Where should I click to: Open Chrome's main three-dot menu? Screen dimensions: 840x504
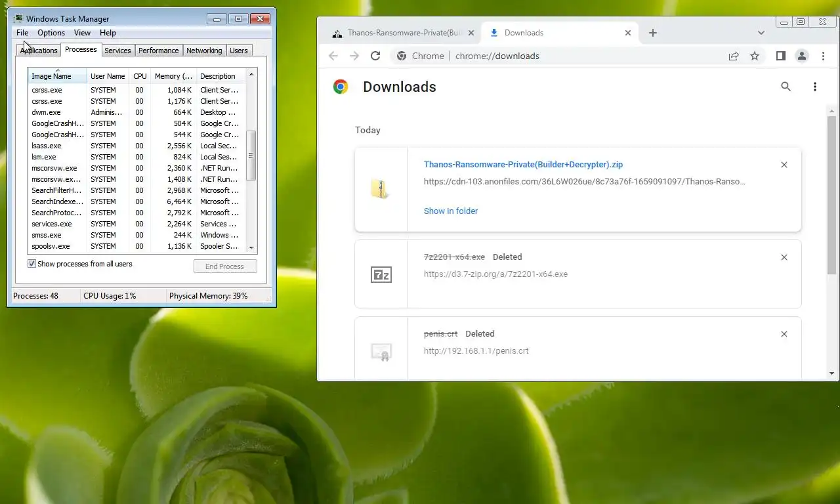point(823,56)
